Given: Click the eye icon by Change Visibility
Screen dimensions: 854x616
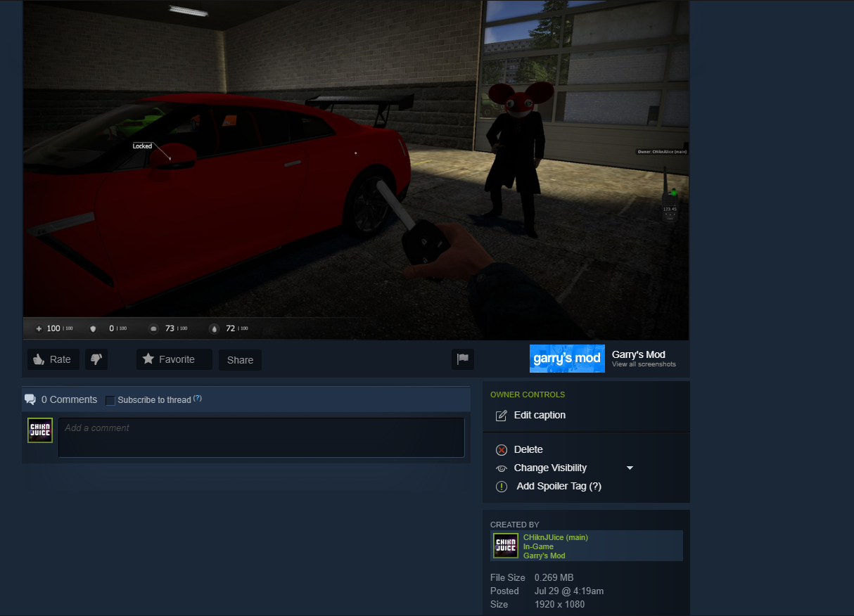Looking at the screenshot, I should 502,468.
